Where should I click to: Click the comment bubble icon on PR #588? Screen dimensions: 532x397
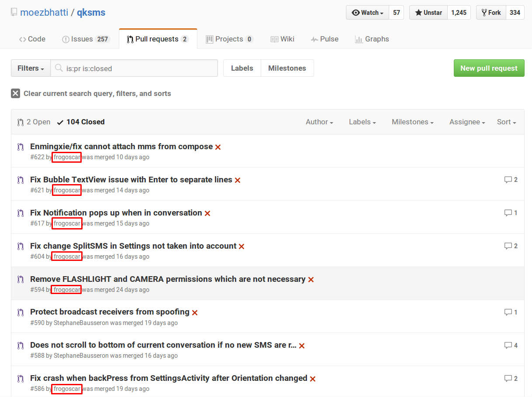(508, 345)
